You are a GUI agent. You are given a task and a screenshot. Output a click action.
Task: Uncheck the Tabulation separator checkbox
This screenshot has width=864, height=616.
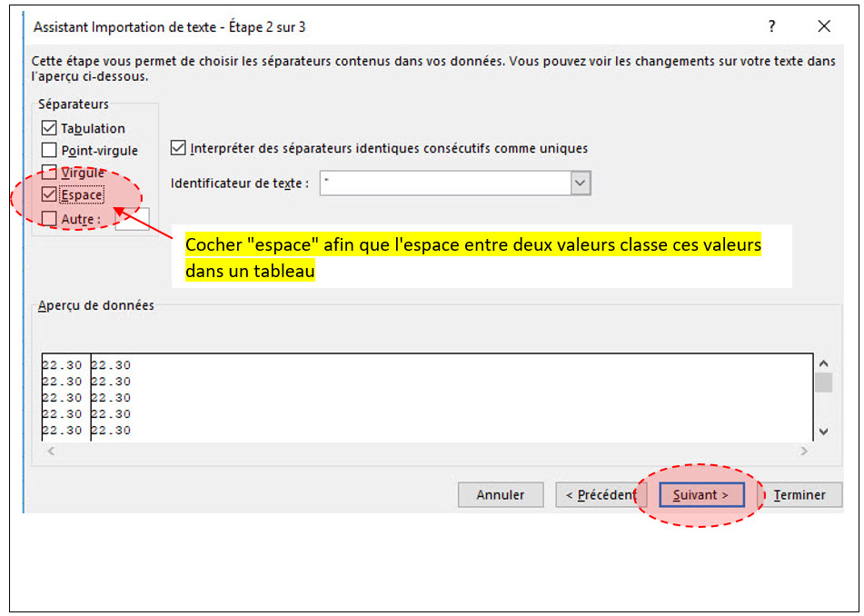click(x=49, y=129)
